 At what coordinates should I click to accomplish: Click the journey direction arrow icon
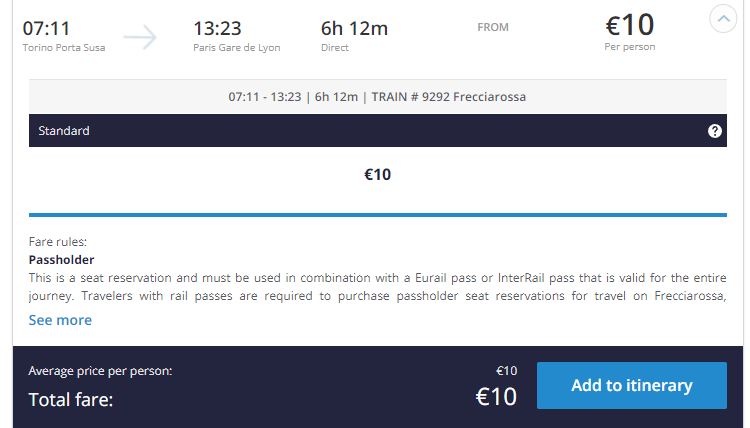click(x=140, y=37)
